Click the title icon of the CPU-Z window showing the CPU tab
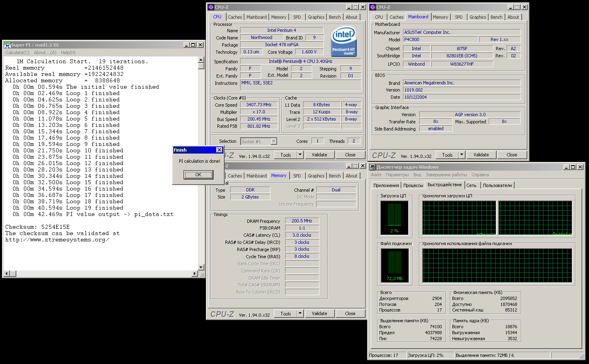 [x=211, y=7]
